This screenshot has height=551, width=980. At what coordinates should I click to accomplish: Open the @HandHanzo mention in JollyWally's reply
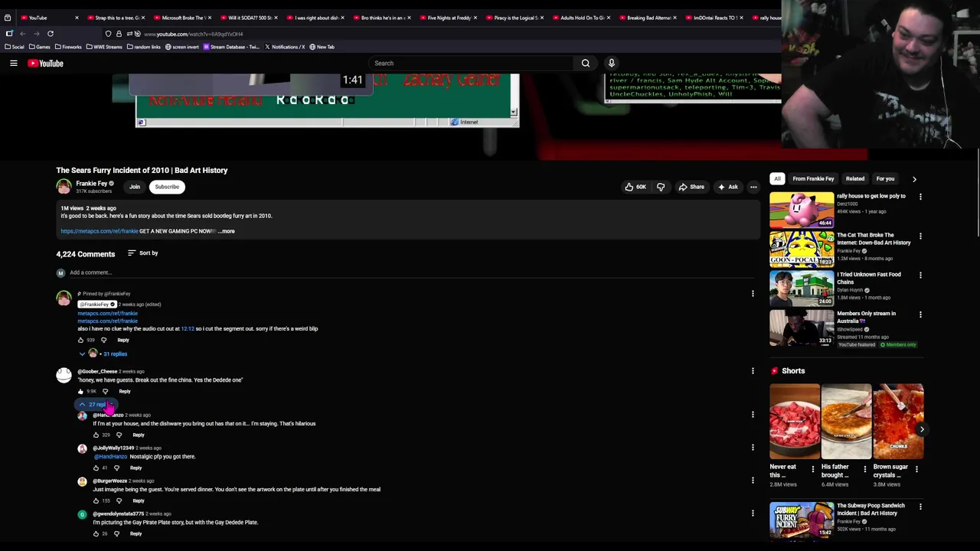[110, 457]
